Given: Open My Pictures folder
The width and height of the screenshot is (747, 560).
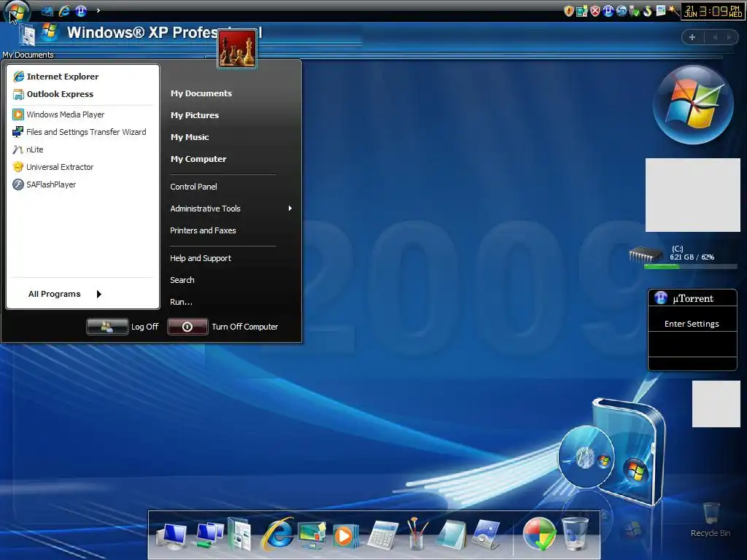Looking at the screenshot, I should (194, 115).
